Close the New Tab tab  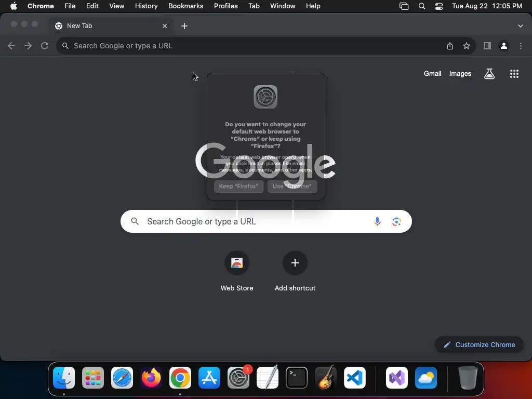[x=165, y=26]
